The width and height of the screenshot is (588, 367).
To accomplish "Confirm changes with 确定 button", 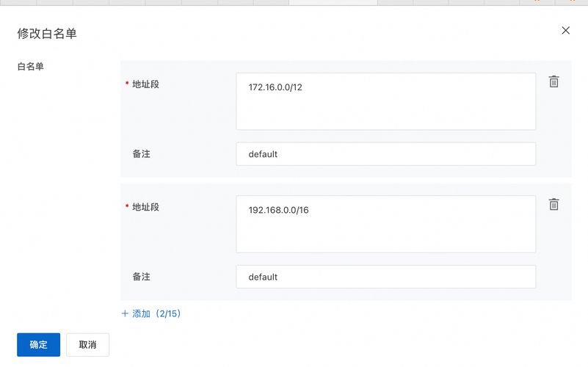I will pos(39,344).
